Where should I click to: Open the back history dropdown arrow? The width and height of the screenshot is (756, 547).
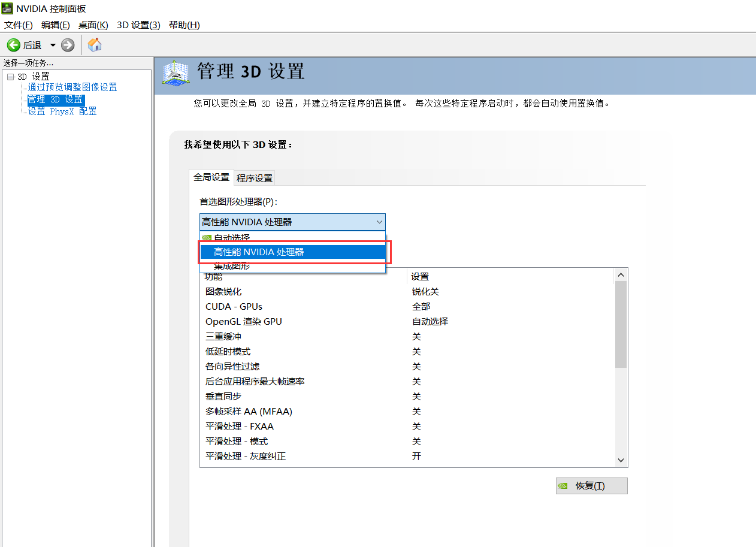pyautogui.click(x=53, y=45)
